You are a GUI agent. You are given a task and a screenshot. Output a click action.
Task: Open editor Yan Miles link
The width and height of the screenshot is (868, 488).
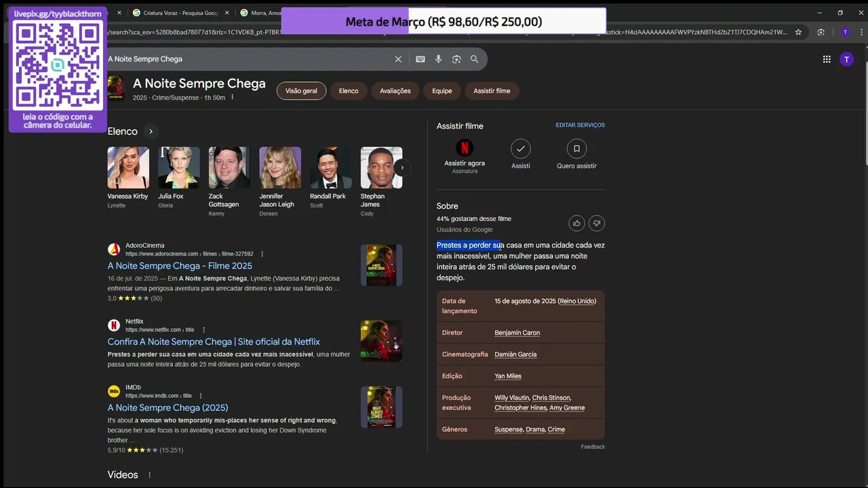508,376
